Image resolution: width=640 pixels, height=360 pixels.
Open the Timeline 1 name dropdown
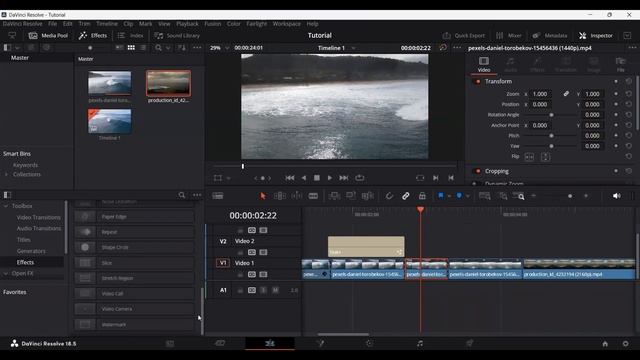(353, 48)
